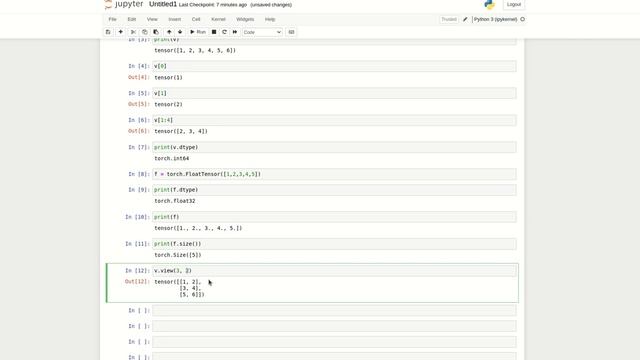This screenshot has width=640, height=360.
Task: Select cell 5 containing v[1]
Action: coord(334,93)
